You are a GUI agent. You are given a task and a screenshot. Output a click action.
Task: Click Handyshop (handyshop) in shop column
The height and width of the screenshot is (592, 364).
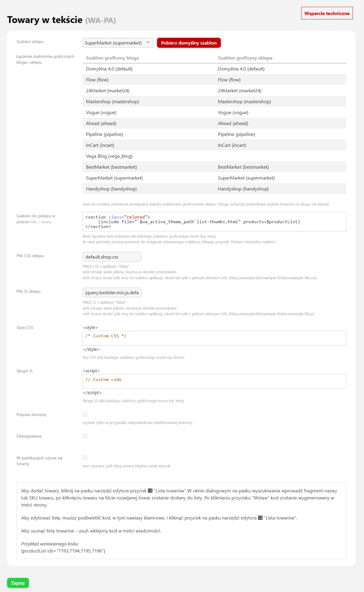coord(243,189)
